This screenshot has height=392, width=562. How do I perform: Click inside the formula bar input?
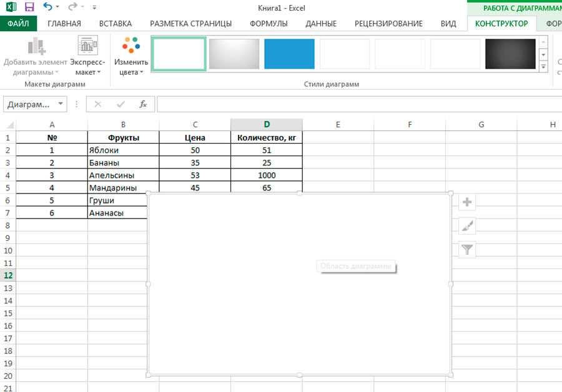[359, 104]
